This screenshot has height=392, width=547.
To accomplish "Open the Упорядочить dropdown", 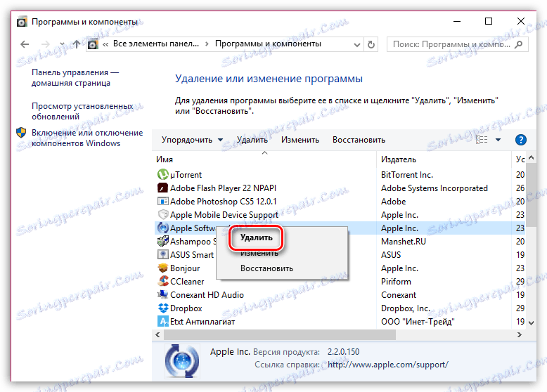I will pos(192,140).
